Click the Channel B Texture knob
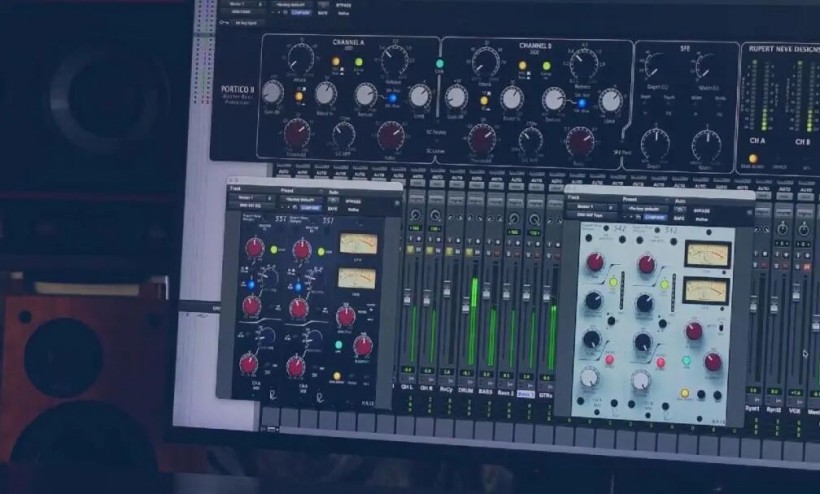Screen dimensions: 820x494 pyautogui.click(x=553, y=99)
